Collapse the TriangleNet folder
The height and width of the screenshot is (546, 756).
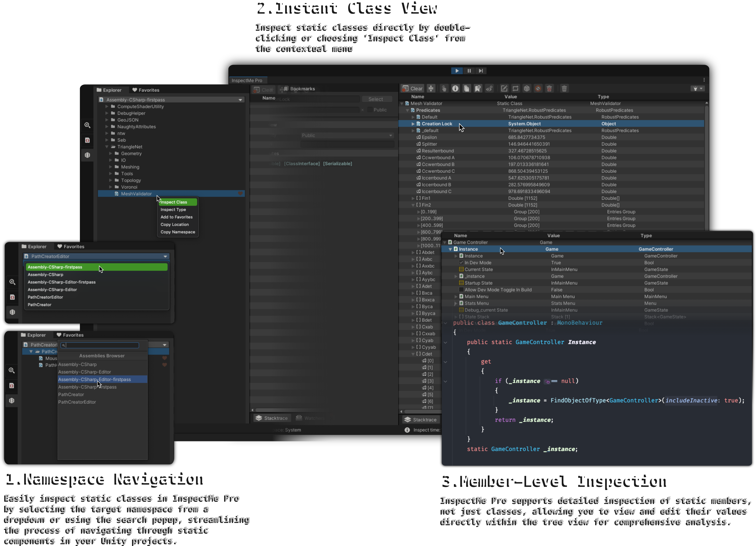(107, 147)
